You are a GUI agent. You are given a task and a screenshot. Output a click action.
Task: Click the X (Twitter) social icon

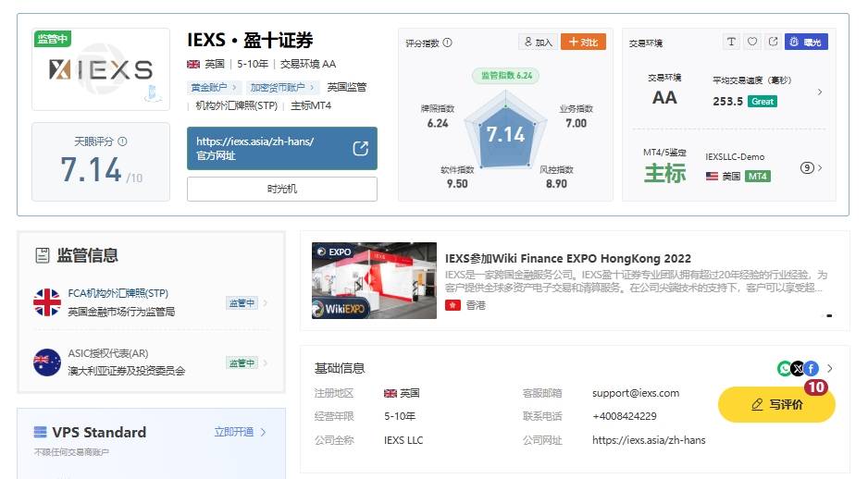798,368
